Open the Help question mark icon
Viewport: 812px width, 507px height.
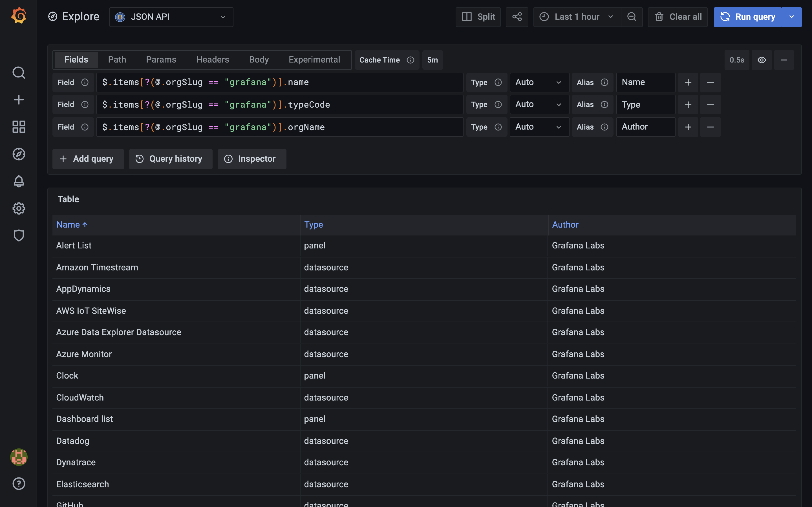pyautogui.click(x=19, y=484)
